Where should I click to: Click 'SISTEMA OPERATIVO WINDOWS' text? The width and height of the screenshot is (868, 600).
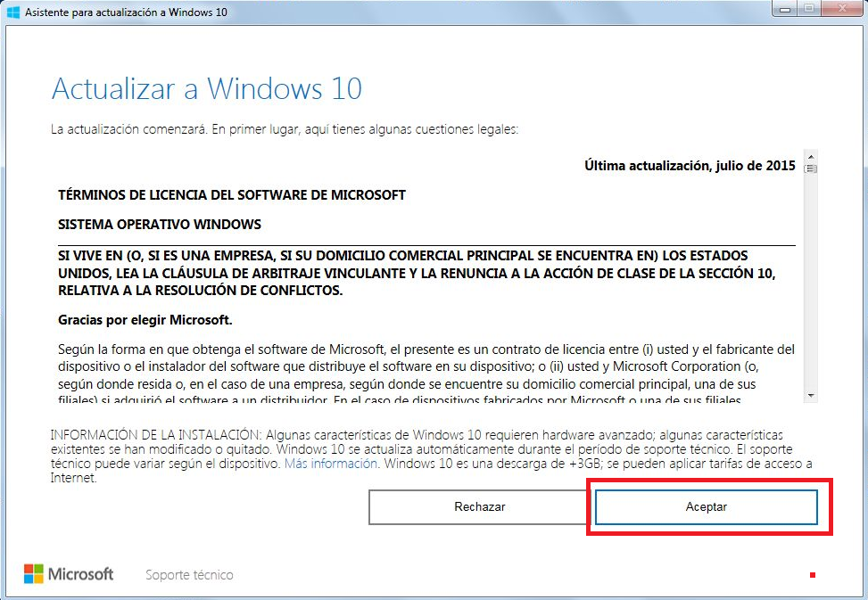pyautogui.click(x=160, y=224)
